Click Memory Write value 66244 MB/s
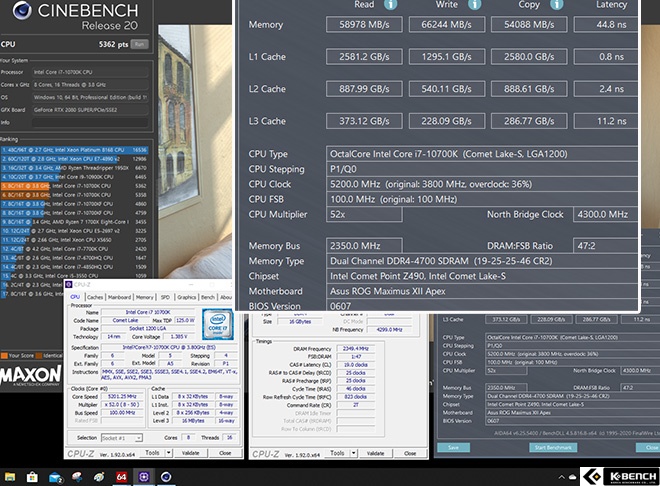Screen dimensions: 660x486 coord(447,24)
